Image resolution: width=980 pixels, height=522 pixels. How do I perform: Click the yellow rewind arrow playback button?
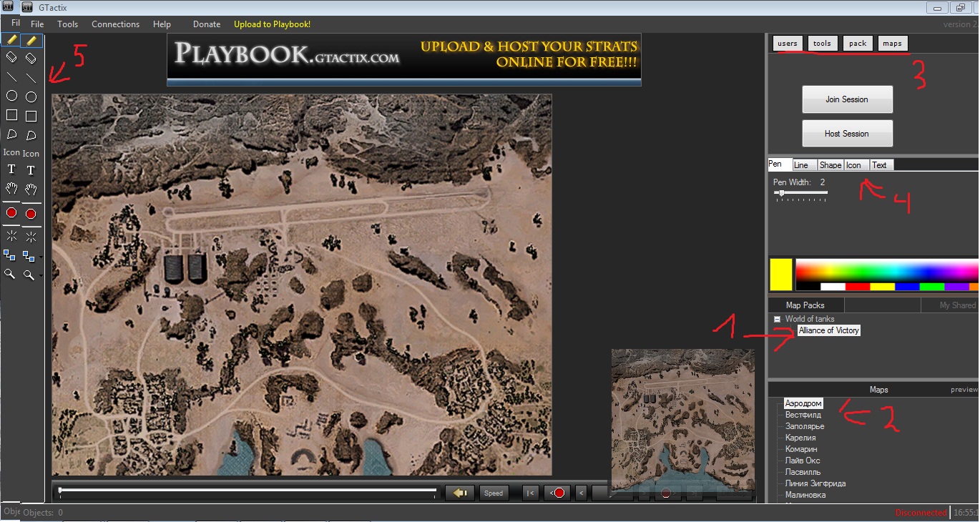point(460,493)
